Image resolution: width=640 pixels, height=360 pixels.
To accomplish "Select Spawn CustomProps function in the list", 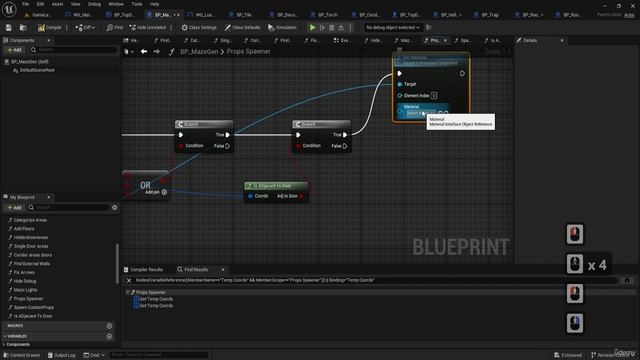I will click(x=33, y=307).
